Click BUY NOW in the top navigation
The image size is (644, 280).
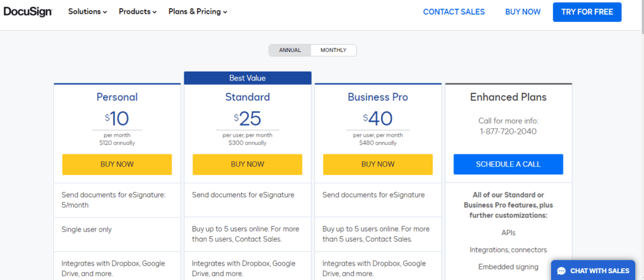coord(523,12)
